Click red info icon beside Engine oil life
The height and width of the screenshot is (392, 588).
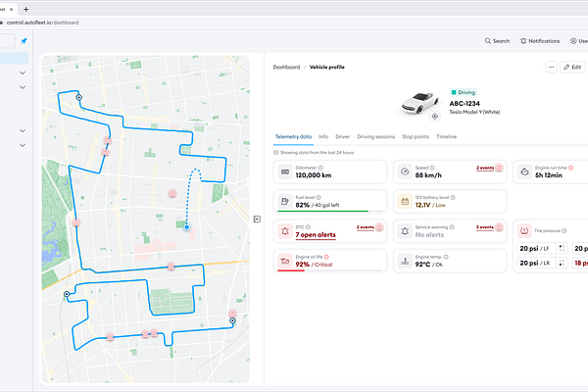pos(326,257)
